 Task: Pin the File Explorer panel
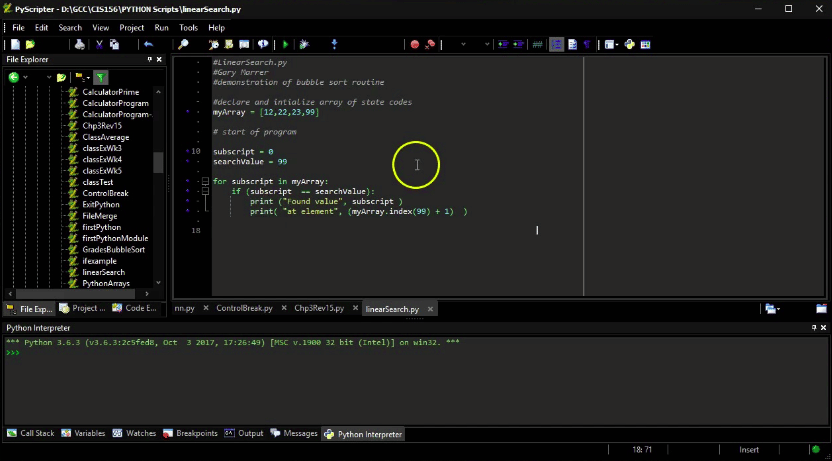(x=150, y=59)
